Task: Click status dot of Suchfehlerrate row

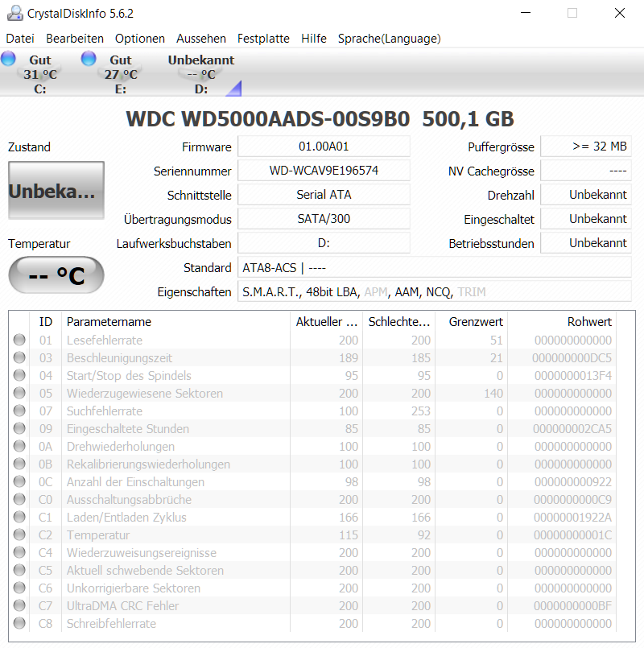Action: [19, 411]
